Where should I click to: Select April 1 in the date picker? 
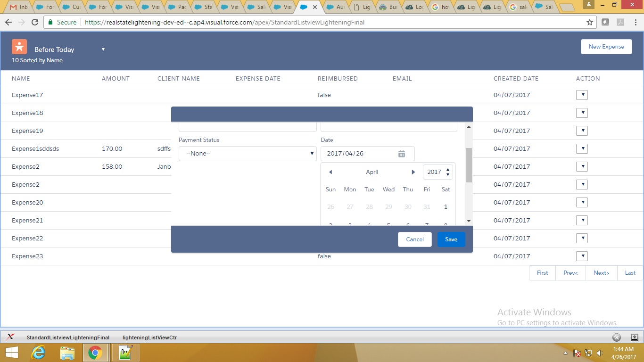point(446,207)
